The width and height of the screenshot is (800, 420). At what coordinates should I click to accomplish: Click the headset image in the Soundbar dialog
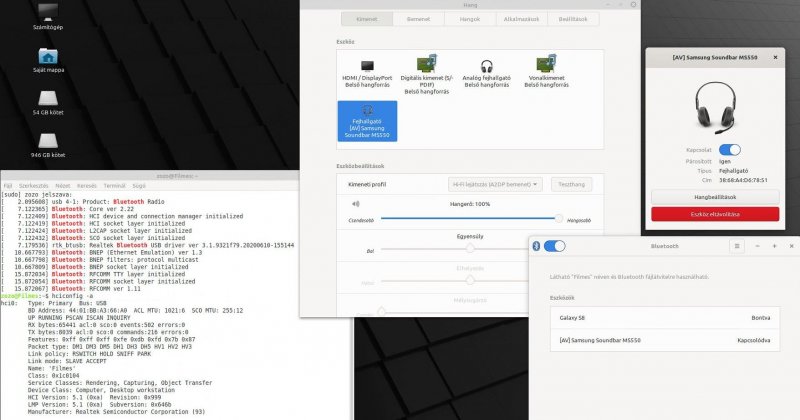coord(715,107)
